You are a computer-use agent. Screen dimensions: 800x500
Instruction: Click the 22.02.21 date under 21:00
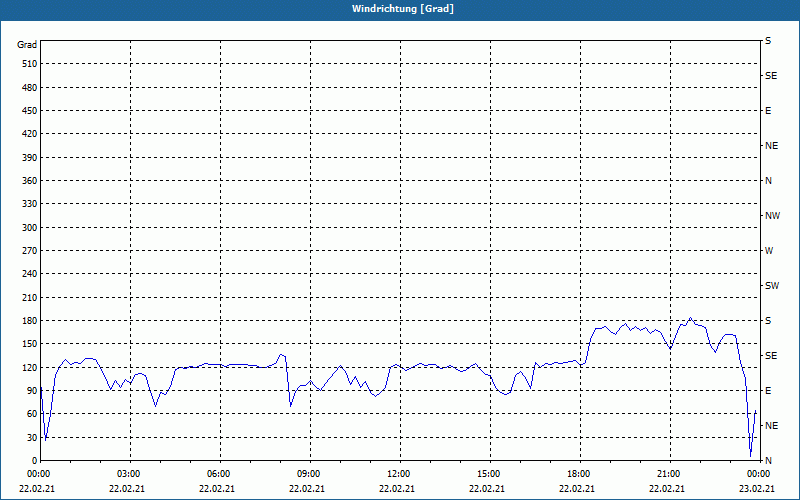[x=666, y=488]
